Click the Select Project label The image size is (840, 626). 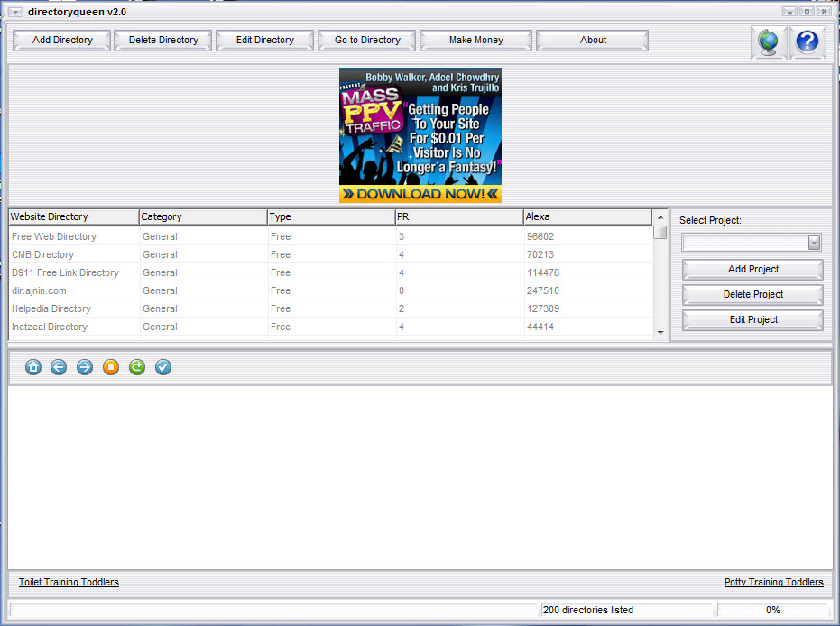(710, 221)
